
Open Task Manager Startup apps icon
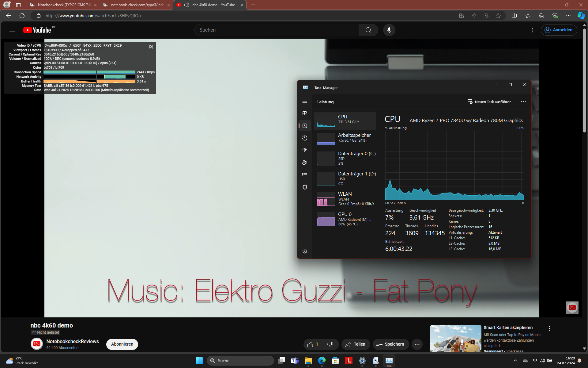point(304,150)
